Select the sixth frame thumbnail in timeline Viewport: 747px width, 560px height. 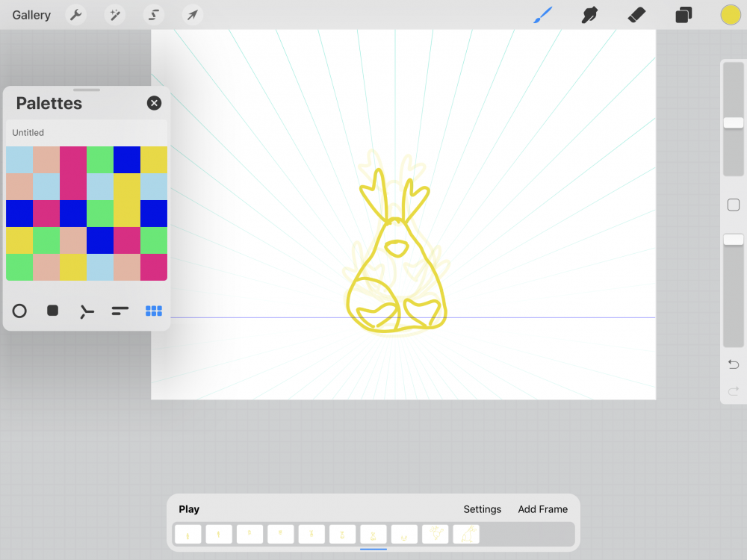click(343, 535)
